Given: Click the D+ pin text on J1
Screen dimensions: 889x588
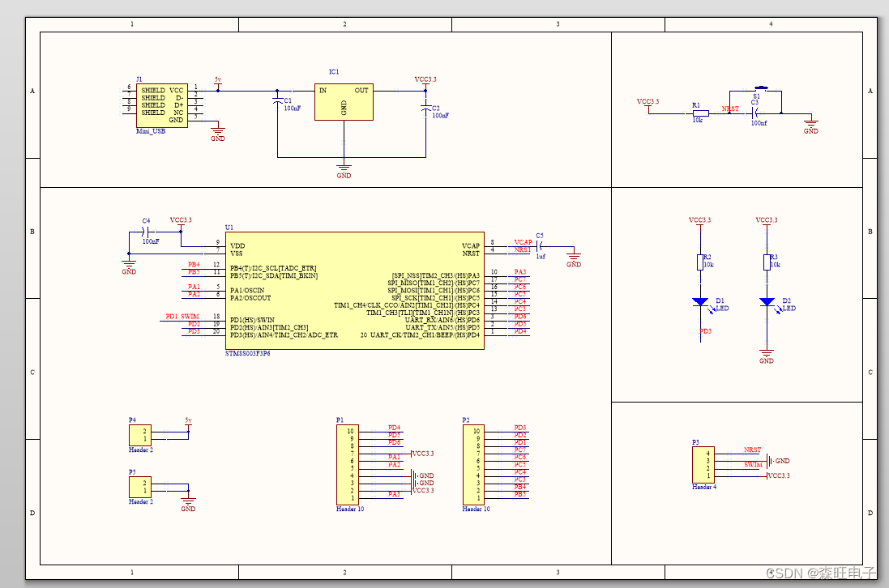Looking at the screenshot, I should [178, 104].
